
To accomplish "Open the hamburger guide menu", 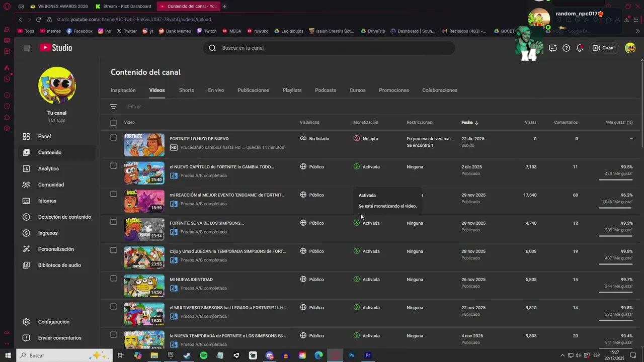I will [x=27, y=48].
